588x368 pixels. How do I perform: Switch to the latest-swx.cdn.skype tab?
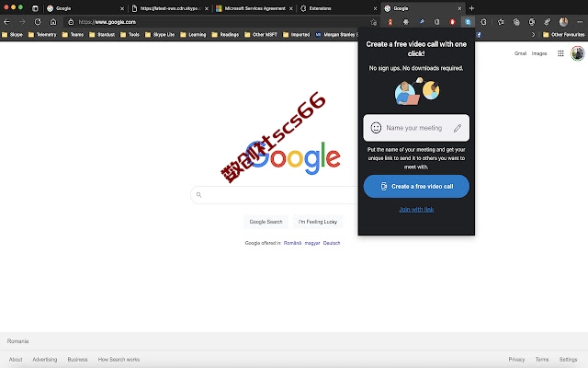pyautogui.click(x=169, y=8)
